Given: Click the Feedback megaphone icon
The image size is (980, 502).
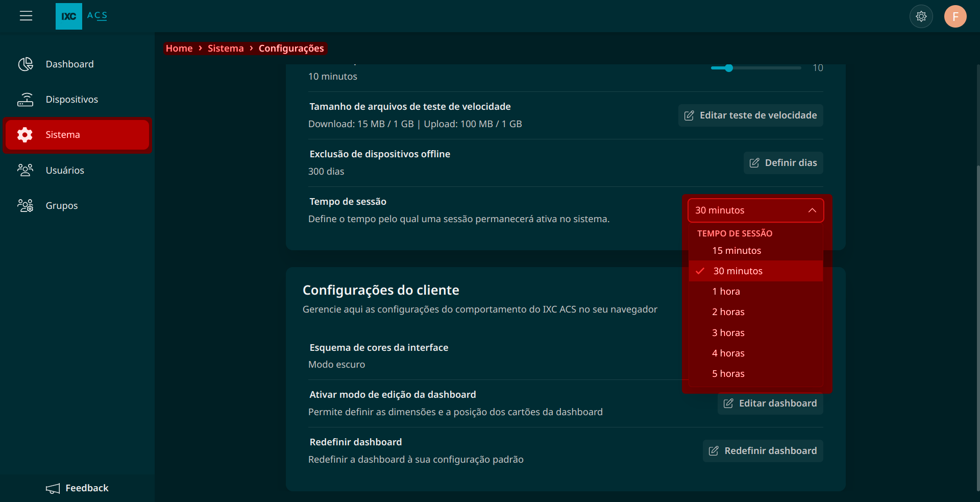Looking at the screenshot, I should (x=53, y=489).
